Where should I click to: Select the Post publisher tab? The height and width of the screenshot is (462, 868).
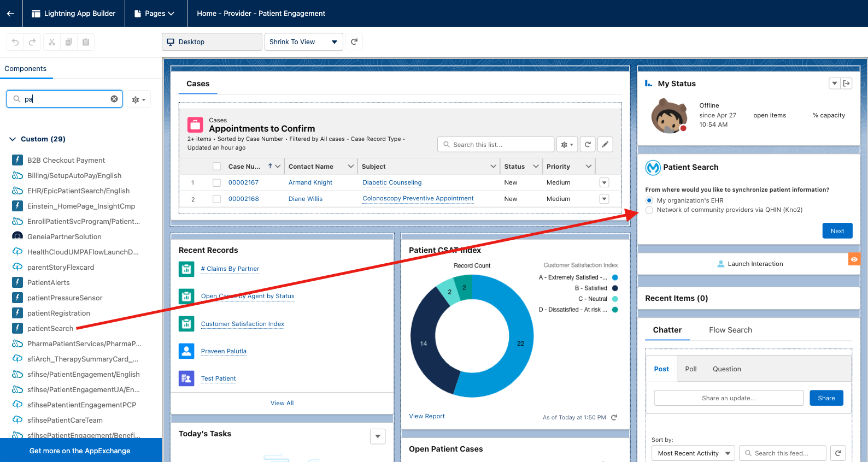coord(661,369)
